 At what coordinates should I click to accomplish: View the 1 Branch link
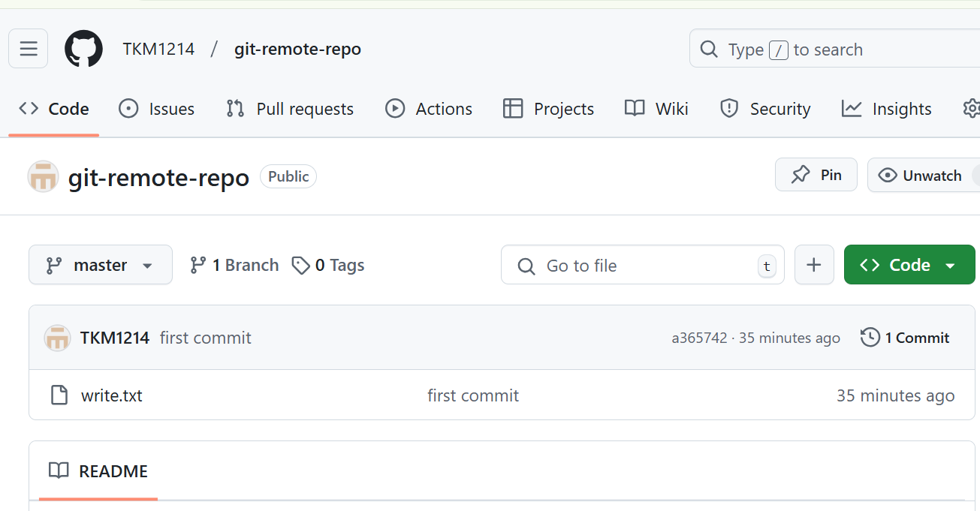pyautogui.click(x=234, y=265)
